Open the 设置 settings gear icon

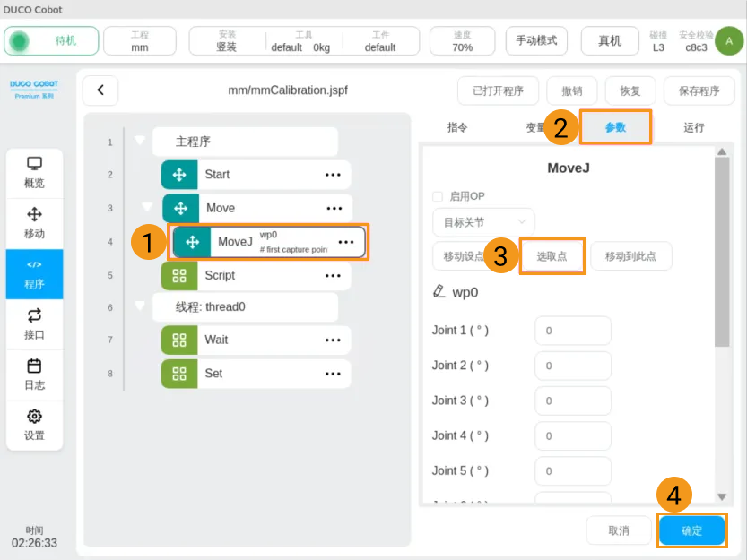click(x=34, y=425)
